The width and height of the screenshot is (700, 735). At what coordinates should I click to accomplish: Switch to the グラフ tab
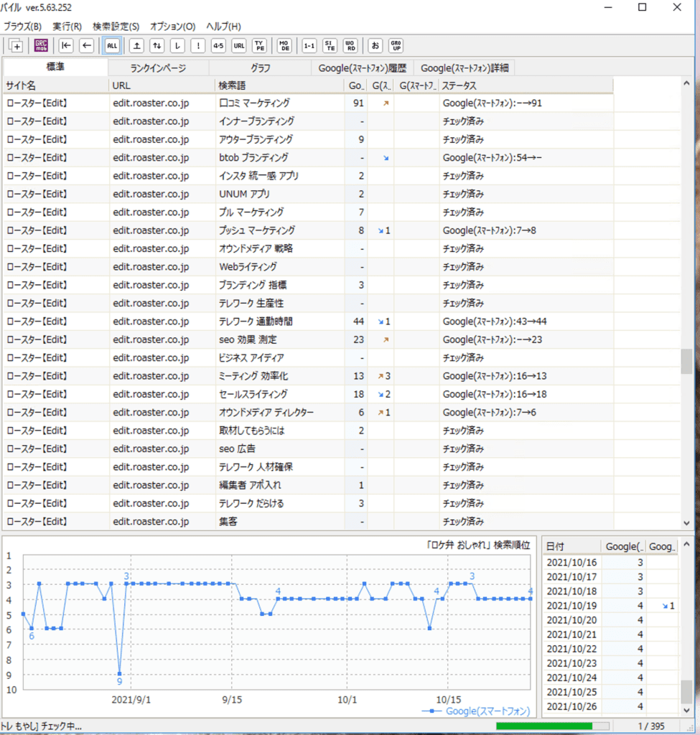tap(261, 68)
